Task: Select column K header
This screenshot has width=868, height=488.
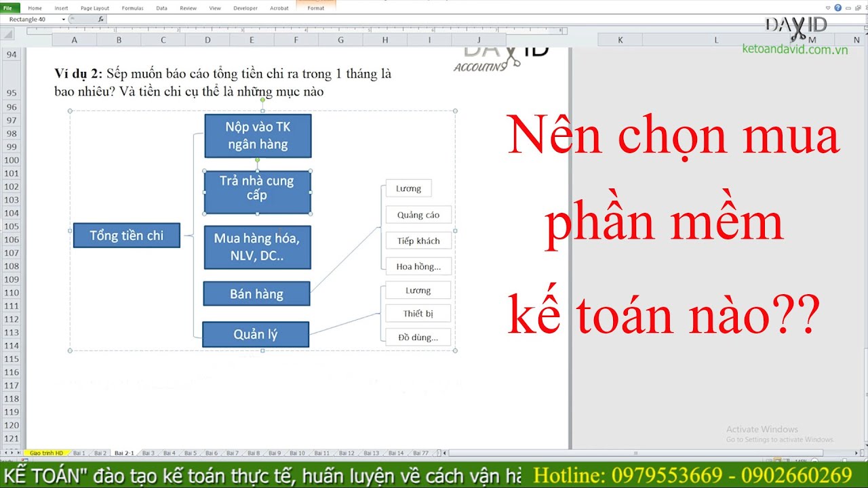Action: pos(620,40)
